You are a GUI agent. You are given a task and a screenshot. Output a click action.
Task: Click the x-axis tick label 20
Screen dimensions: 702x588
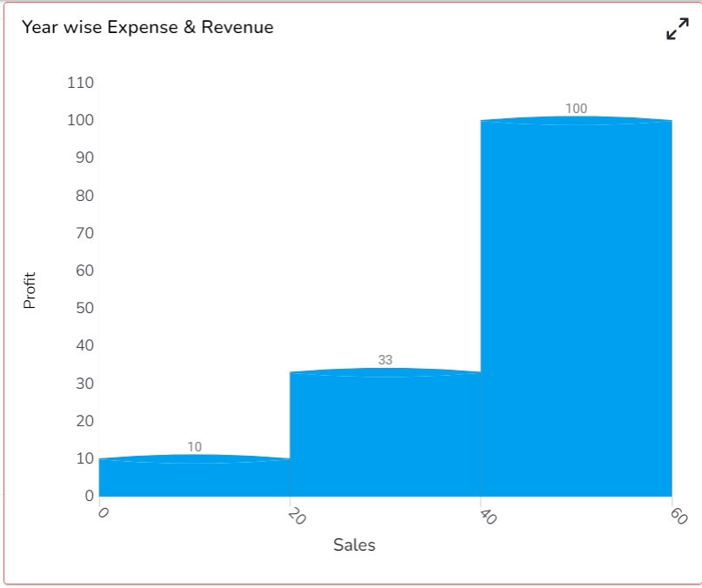(297, 517)
